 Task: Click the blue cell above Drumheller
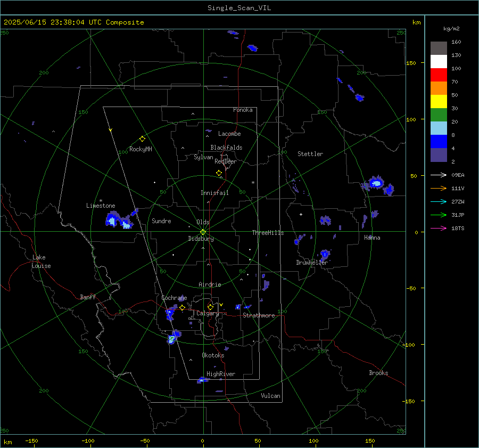(325, 254)
